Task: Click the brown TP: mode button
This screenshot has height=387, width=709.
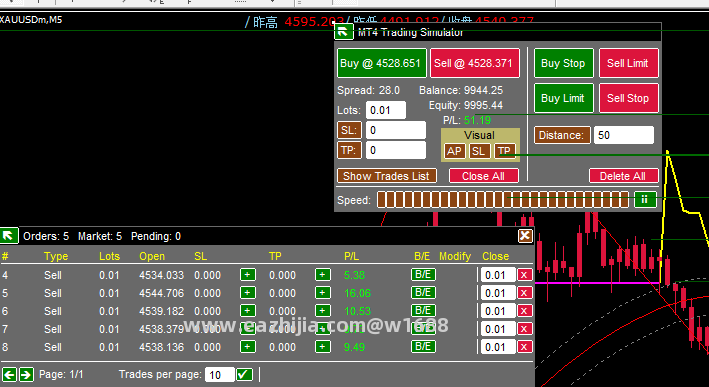Action: [349, 150]
